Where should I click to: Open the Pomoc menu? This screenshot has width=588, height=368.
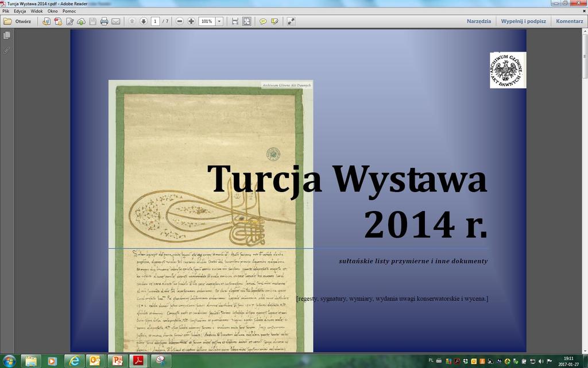coord(69,11)
